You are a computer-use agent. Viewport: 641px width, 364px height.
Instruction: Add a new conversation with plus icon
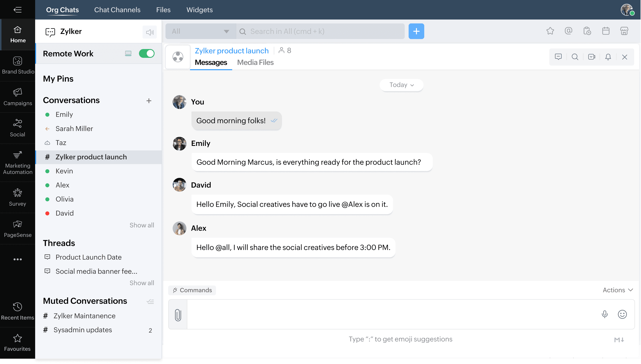pyautogui.click(x=149, y=101)
